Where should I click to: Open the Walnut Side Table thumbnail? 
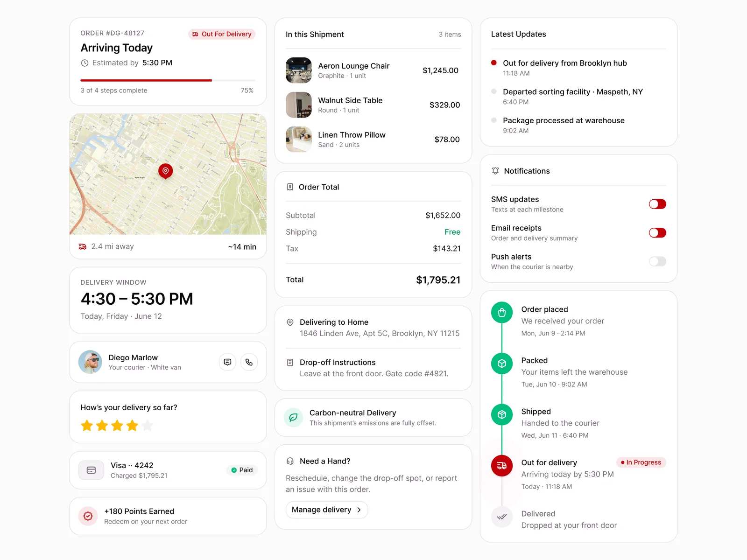click(299, 105)
